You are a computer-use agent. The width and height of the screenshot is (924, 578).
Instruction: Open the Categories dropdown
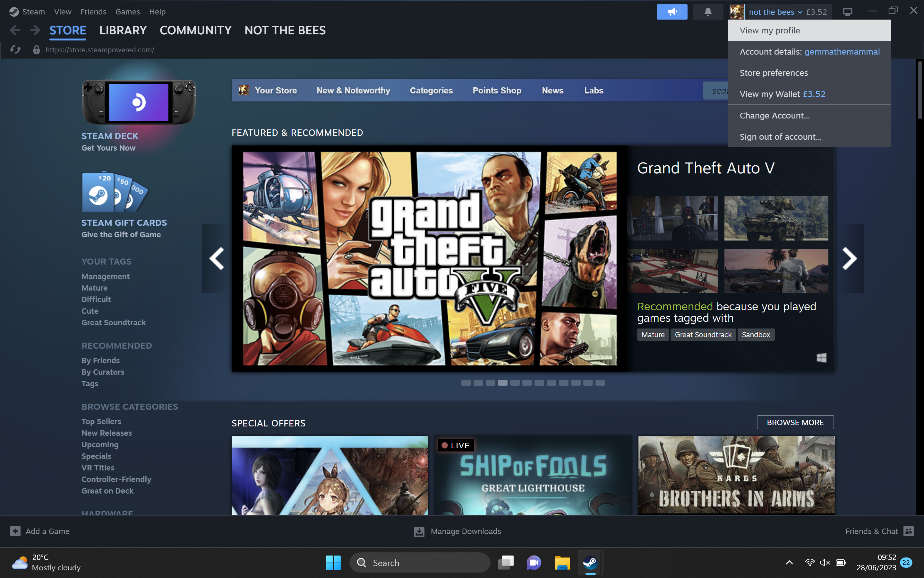click(431, 91)
